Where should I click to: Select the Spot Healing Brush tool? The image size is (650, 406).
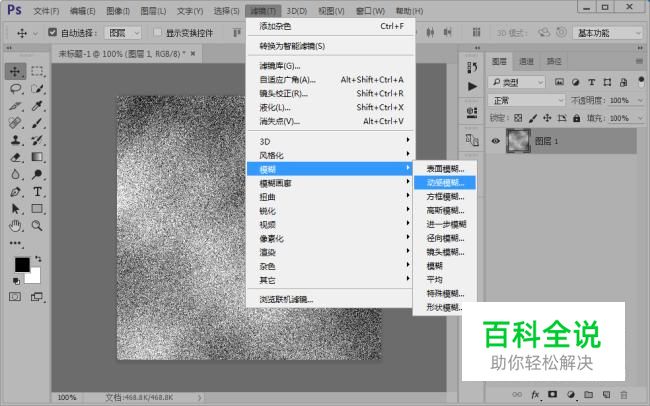click(x=15, y=123)
